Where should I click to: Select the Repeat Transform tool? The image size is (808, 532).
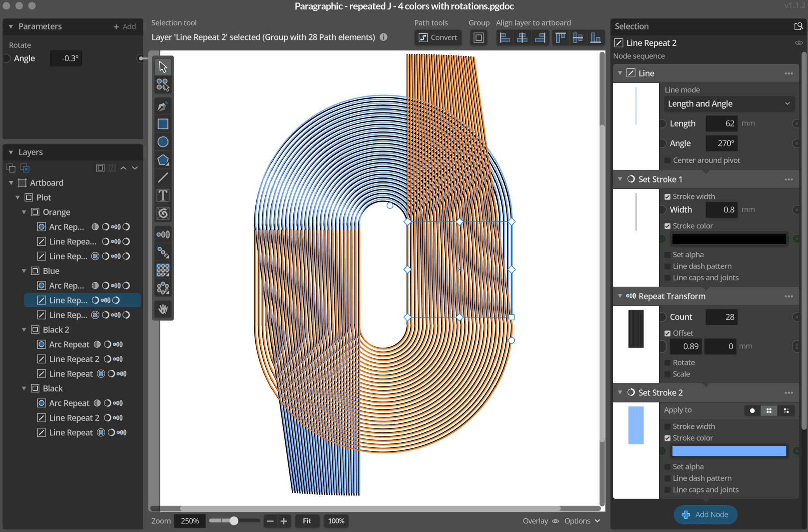pyautogui.click(x=163, y=235)
